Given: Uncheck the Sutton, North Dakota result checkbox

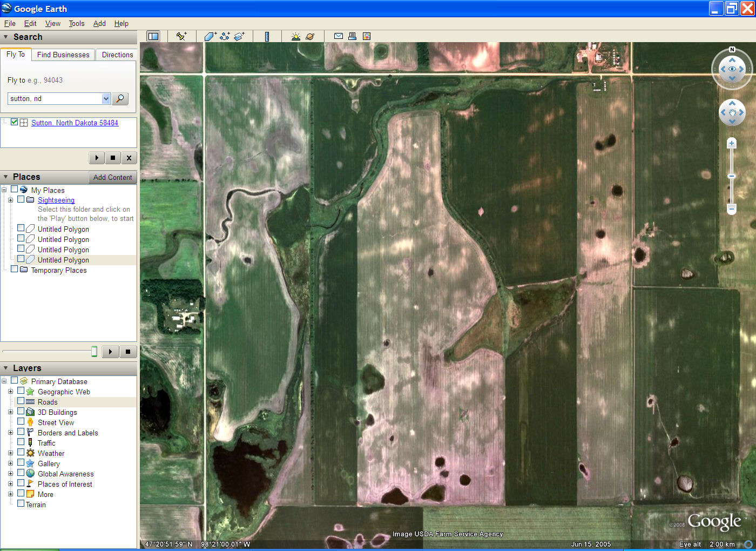Looking at the screenshot, I should coord(14,122).
